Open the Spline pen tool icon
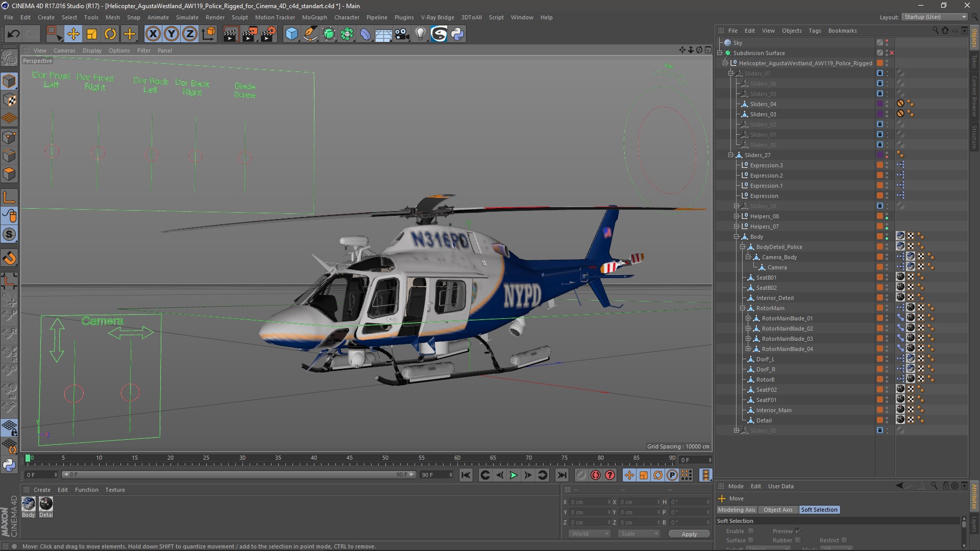The height and width of the screenshot is (551, 980). coord(310,34)
